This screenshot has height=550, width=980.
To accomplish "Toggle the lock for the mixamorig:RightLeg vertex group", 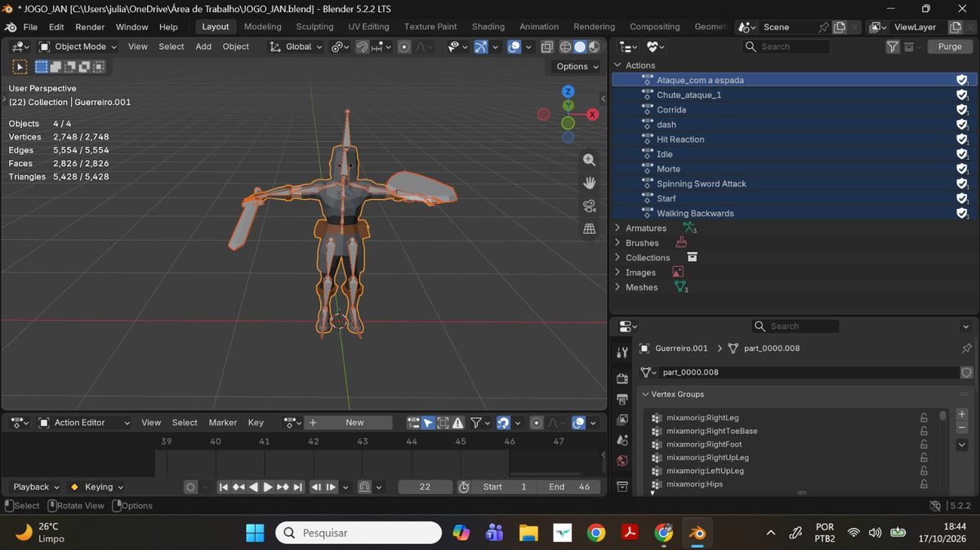I will pos(924,418).
